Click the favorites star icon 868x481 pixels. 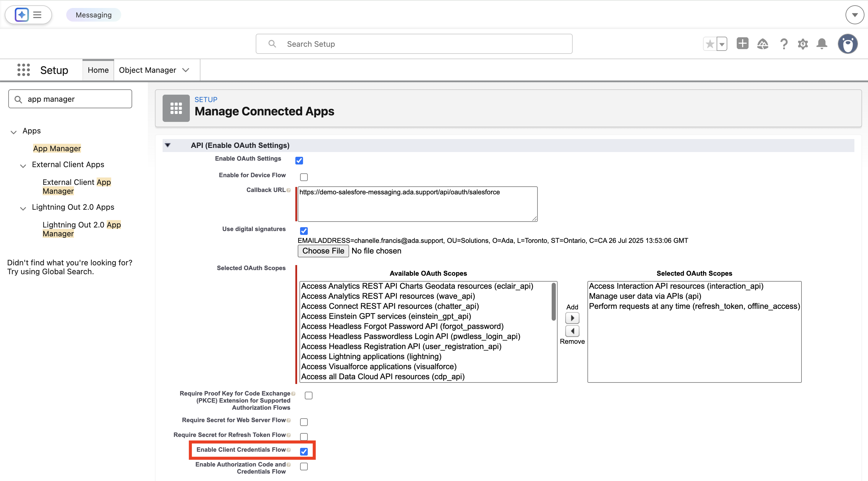(710, 44)
